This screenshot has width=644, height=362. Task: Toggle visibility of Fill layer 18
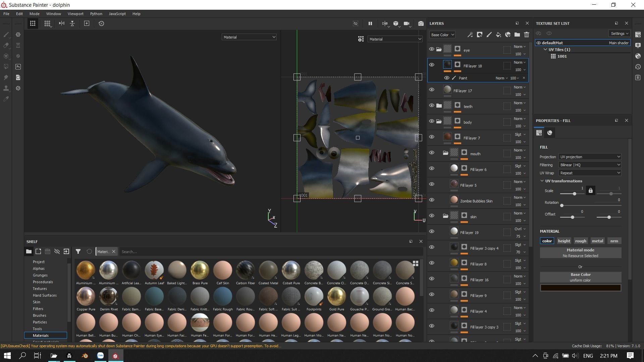click(x=432, y=65)
